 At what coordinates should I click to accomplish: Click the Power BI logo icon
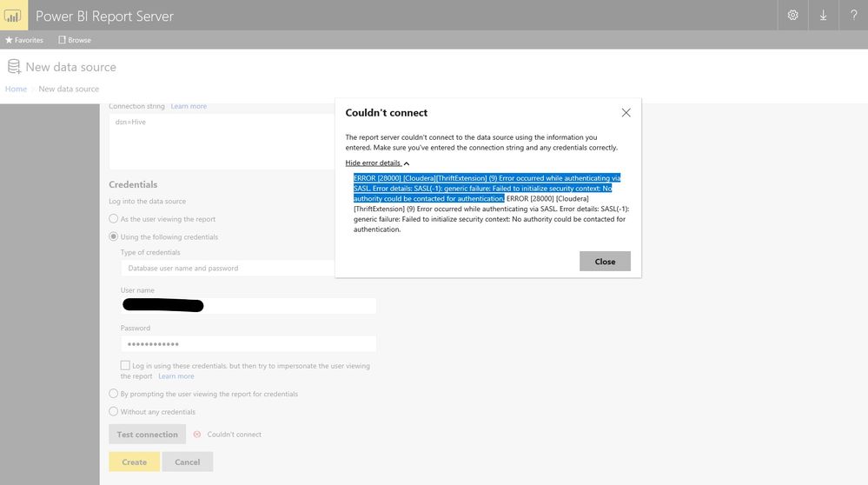pyautogui.click(x=13, y=15)
